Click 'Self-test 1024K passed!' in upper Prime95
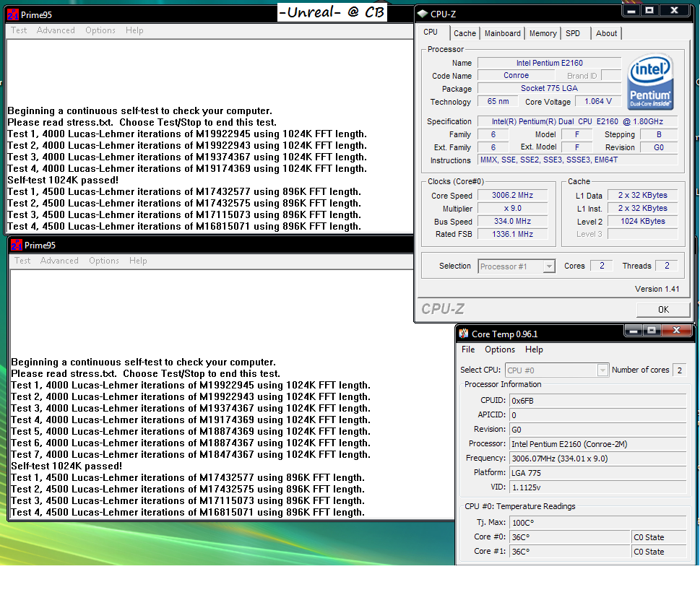The image size is (700, 608). [x=63, y=180]
